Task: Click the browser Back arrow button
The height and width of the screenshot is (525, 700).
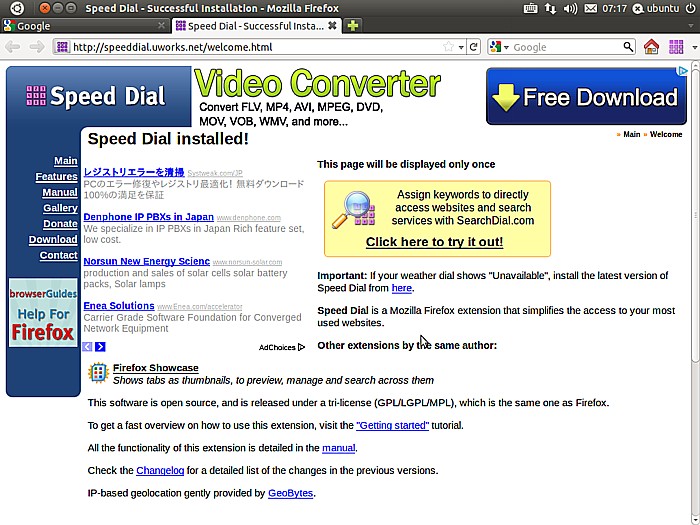Action: click(x=13, y=47)
